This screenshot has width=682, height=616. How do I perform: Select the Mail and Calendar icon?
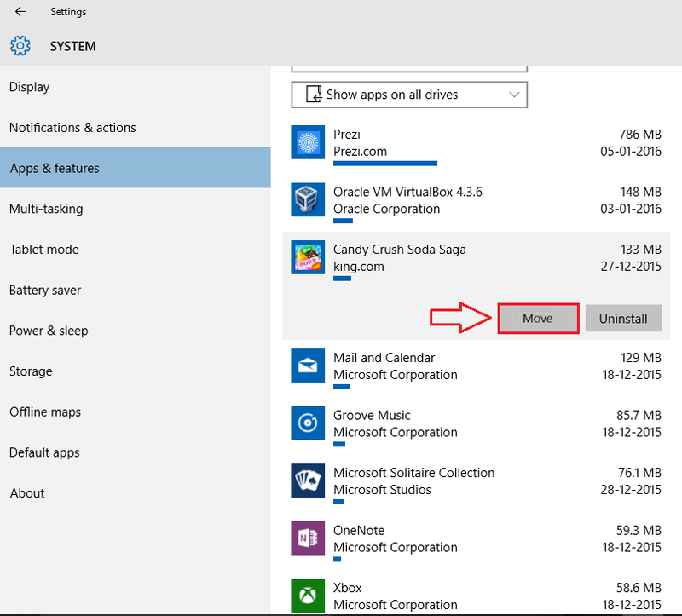[308, 366]
